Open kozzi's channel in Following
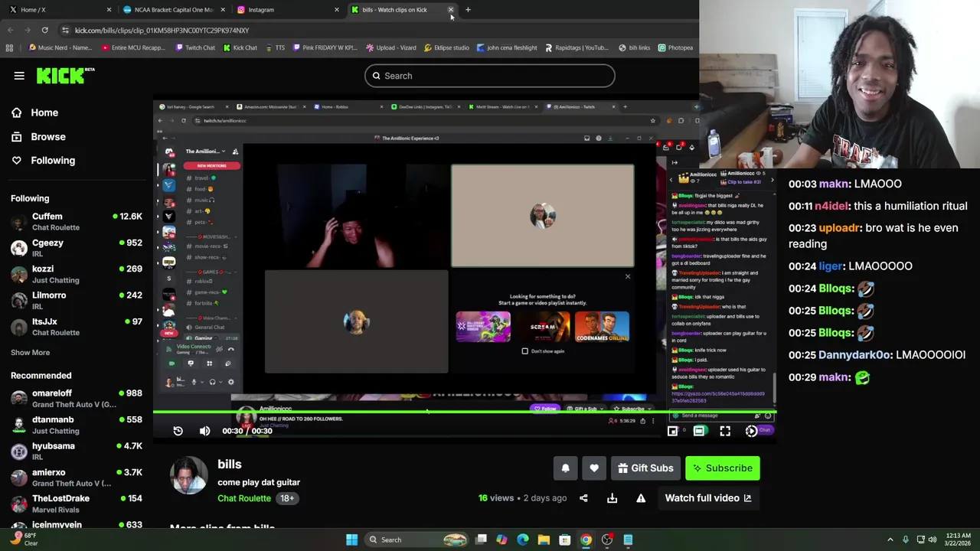Viewport: 980px width, 551px height. tap(76, 274)
